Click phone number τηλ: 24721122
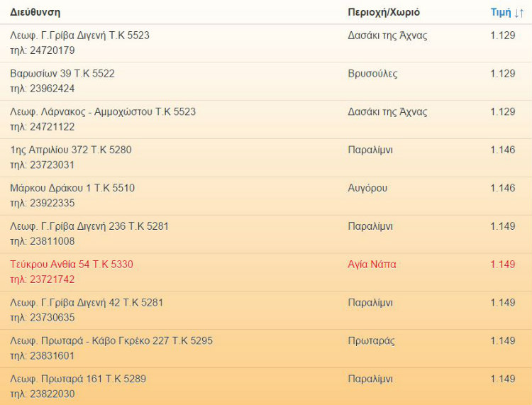The height and width of the screenshot is (405, 532). (x=43, y=127)
